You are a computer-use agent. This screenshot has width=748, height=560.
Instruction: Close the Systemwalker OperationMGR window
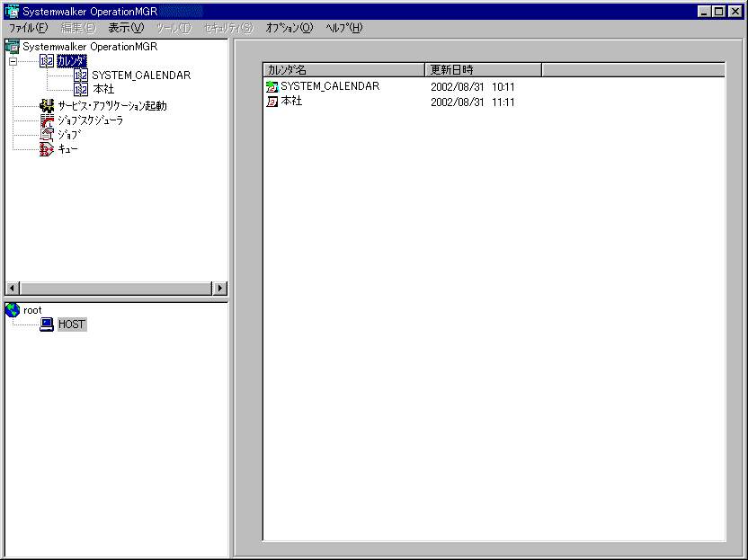[x=735, y=12]
